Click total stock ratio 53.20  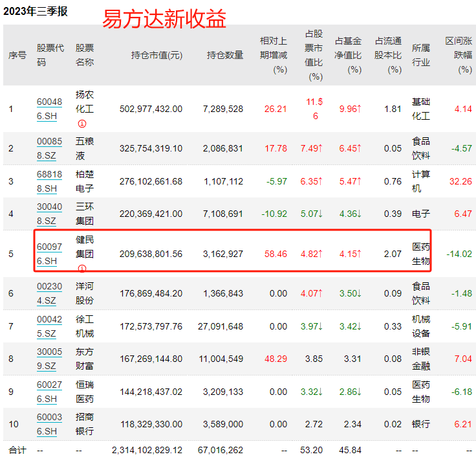(x=312, y=450)
